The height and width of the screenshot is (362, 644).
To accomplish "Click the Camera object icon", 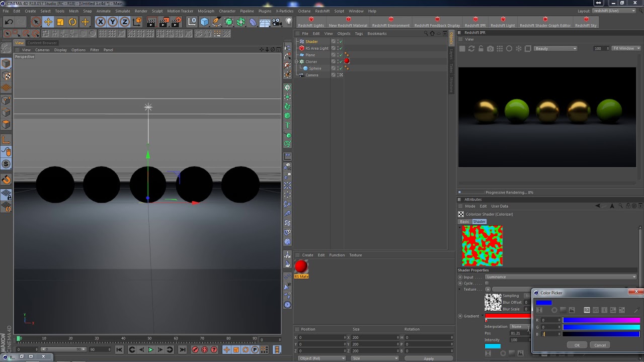I will [277, 22].
